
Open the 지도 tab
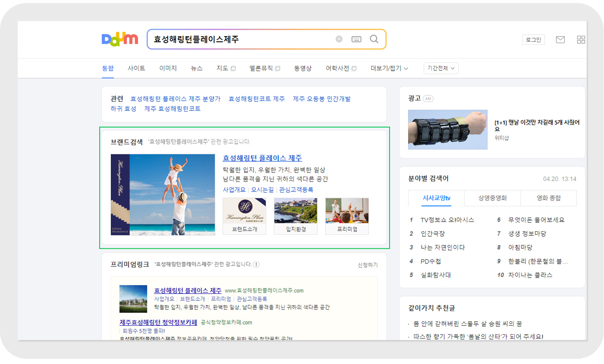[x=225, y=68]
